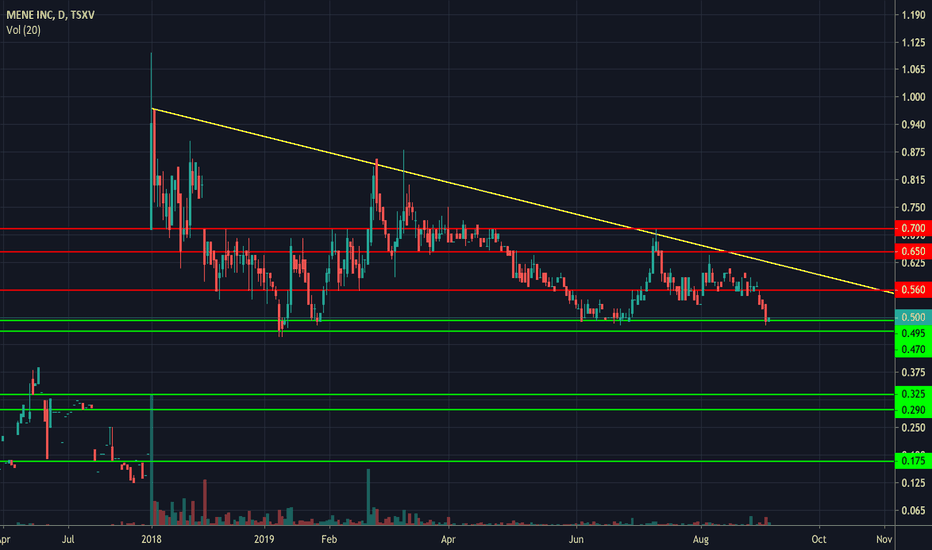Select the Vol (20) indicator label
The image size is (932, 550).
pyautogui.click(x=23, y=30)
